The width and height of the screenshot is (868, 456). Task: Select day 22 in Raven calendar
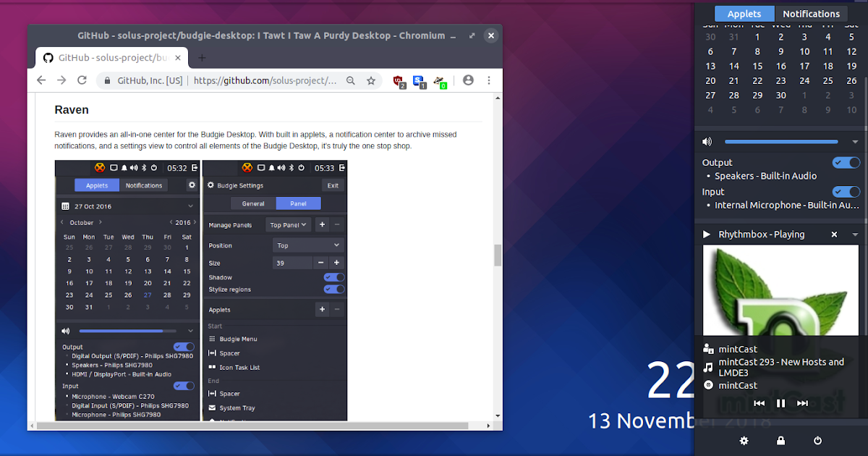(x=757, y=81)
